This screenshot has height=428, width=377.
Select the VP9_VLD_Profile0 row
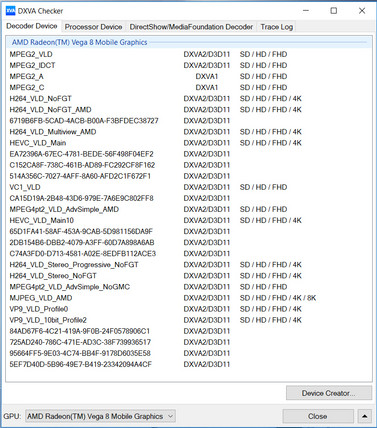pos(189,309)
